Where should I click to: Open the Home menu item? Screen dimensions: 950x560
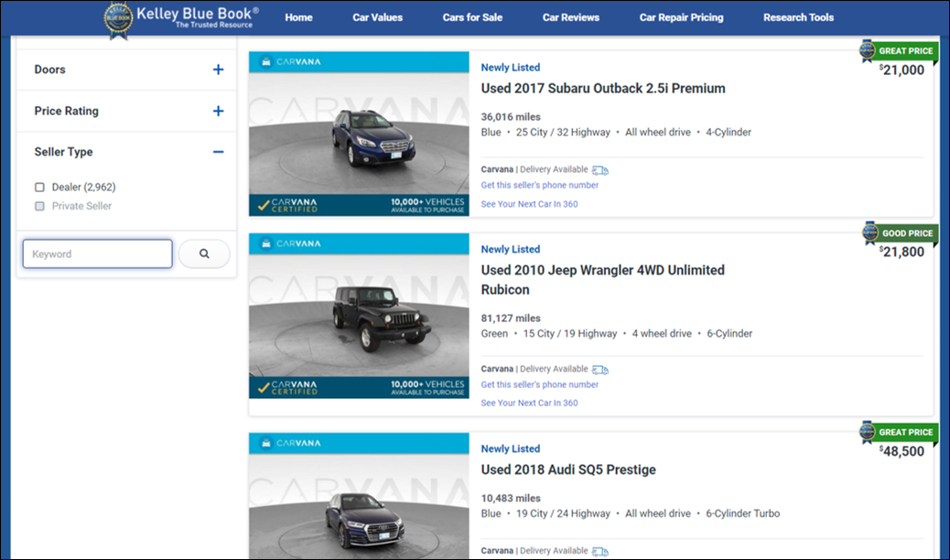(x=298, y=17)
